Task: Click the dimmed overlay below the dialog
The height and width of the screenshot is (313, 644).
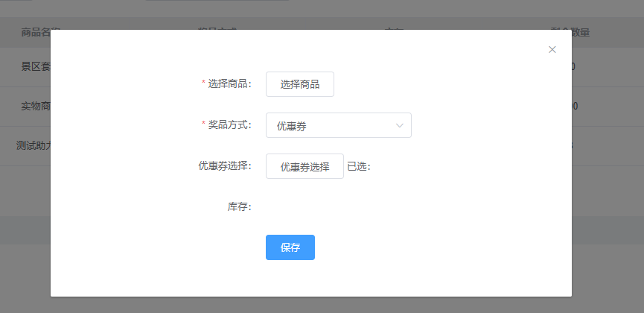Action: point(322,305)
